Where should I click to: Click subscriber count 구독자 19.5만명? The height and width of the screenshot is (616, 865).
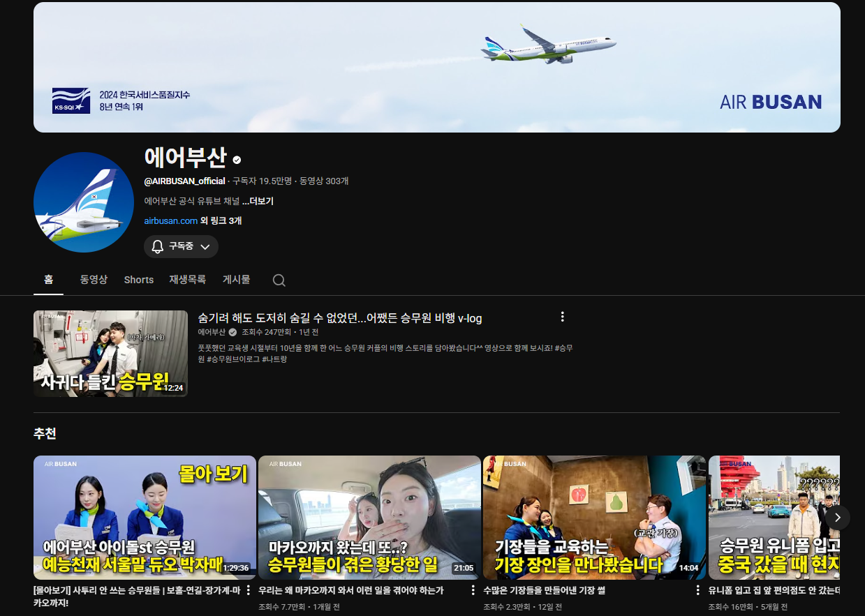pyautogui.click(x=262, y=181)
